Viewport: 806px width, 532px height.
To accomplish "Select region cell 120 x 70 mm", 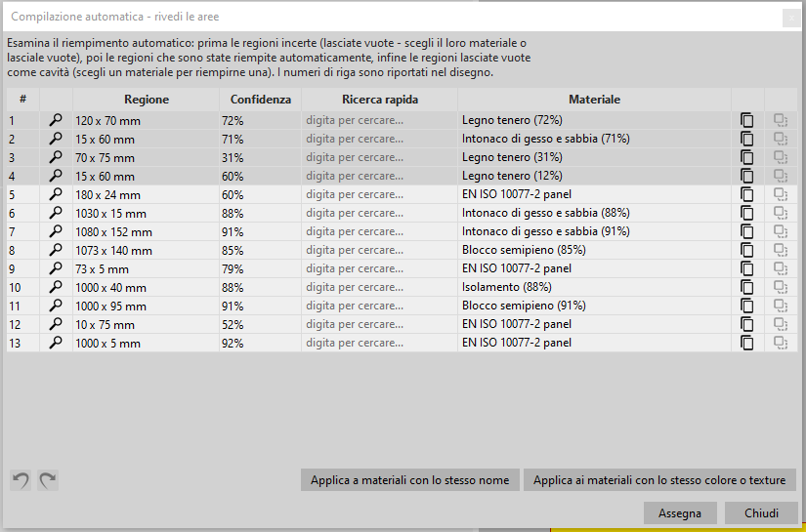I will (x=146, y=120).
